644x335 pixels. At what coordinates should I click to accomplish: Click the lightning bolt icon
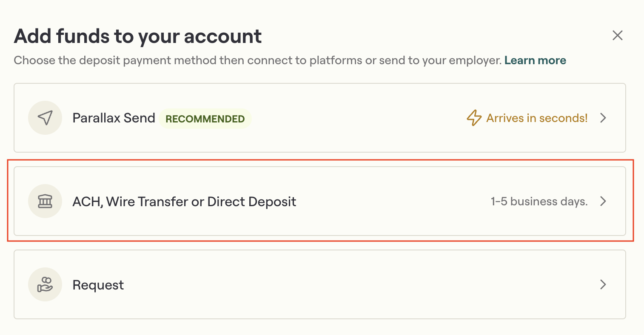click(x=474, y=118)
